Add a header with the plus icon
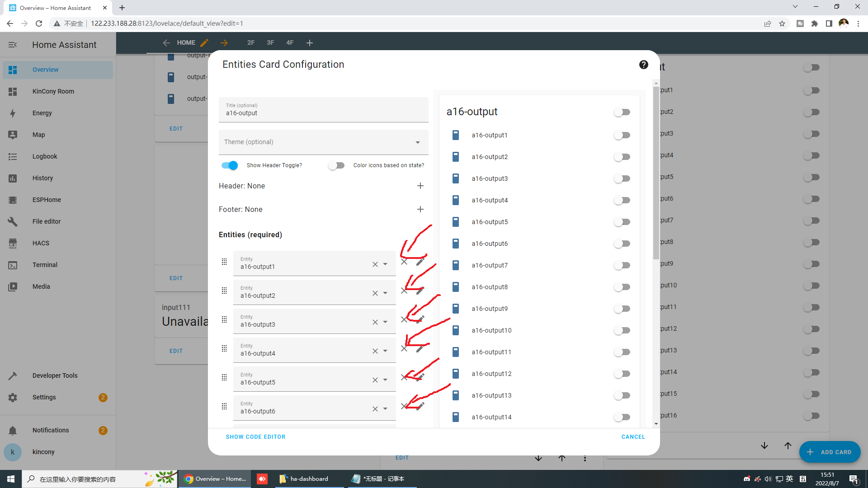The height and width of the screenshot is (488, 868). pos(420,186)
